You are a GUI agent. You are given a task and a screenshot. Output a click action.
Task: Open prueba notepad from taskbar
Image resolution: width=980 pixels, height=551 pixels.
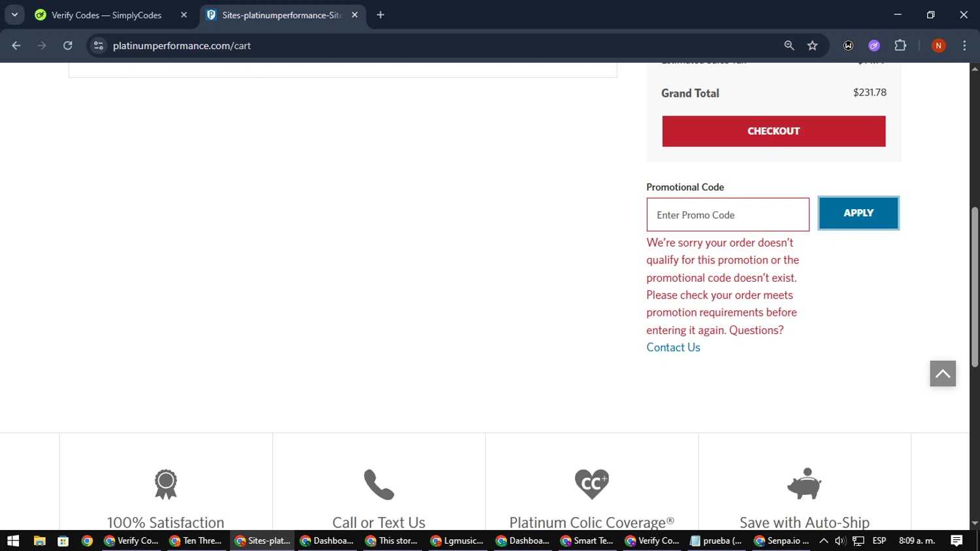[716, 541]
